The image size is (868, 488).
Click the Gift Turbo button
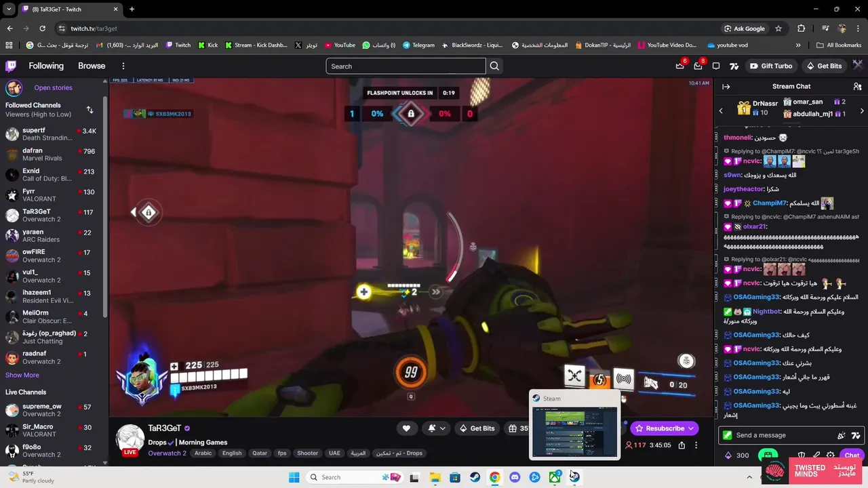pyautogui.click(x=770, y=66)
